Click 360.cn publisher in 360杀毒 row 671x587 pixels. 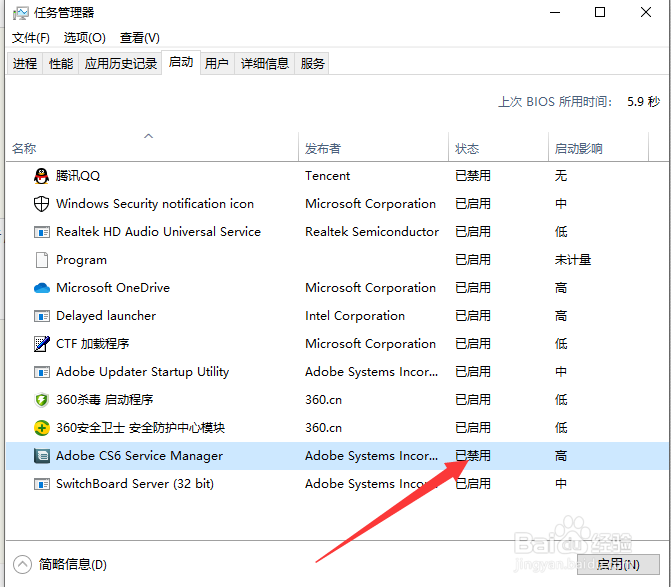click(324, 400)
